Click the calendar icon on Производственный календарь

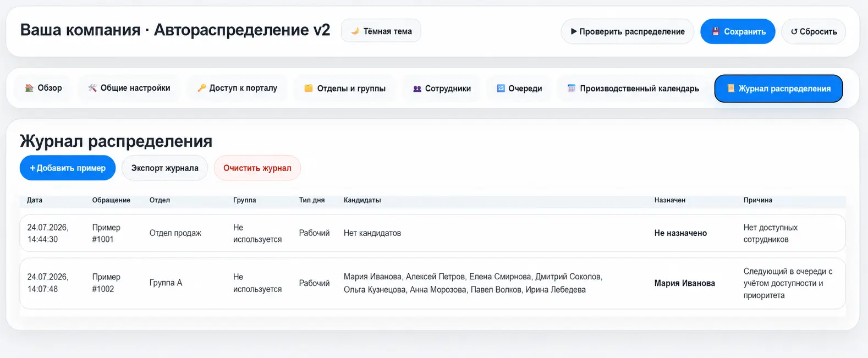coord(572,88)
